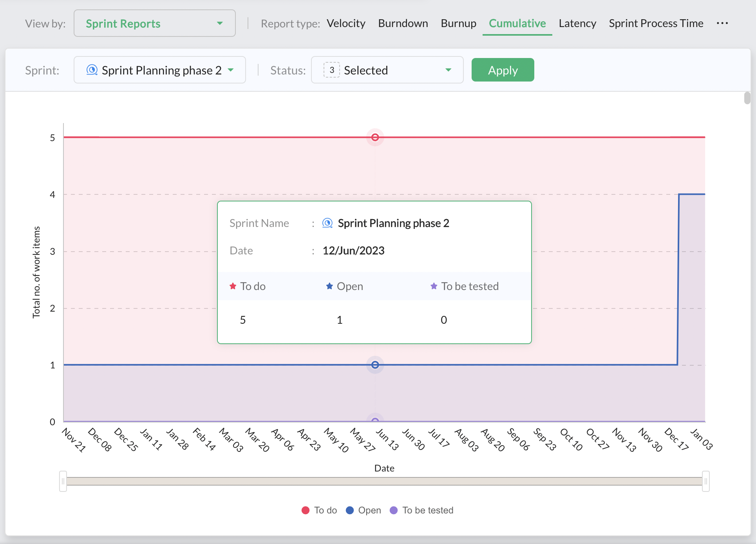Click red star To do tooltip icon

tap(233, 286)
